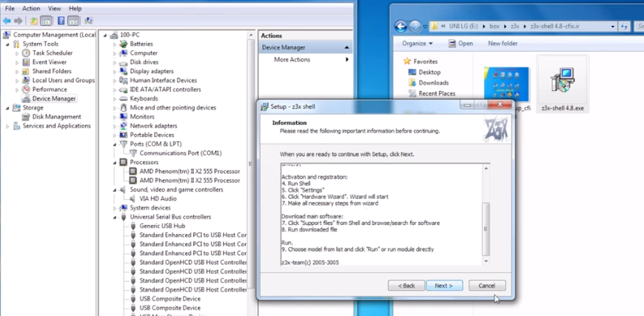This screenshot has width=644, height=316.
Task: Click the Display adapters device icon
Action: tap(123, 71)
